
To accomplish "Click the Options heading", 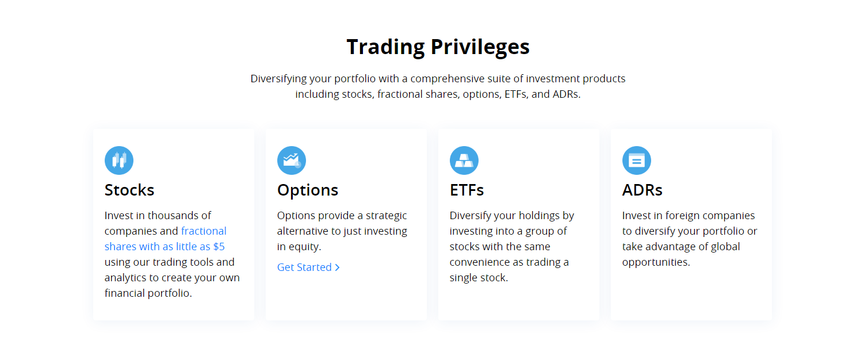I will click(x=308, y=190).
